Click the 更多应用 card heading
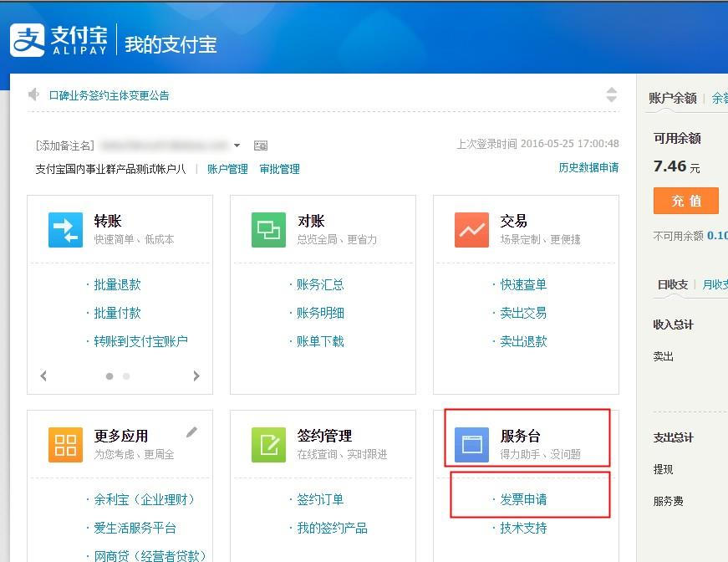 pyautogui.click(x=121, y=436)
